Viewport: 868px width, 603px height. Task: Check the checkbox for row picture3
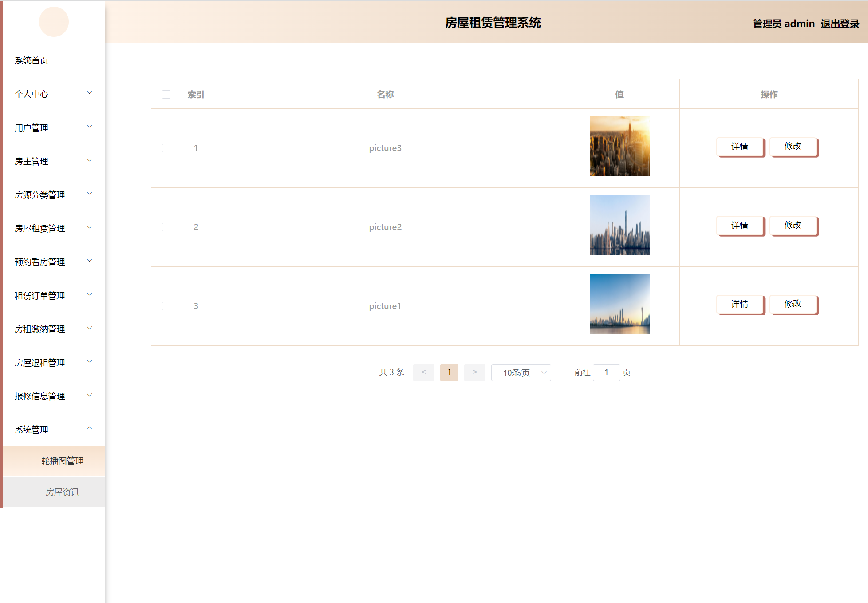click(166, 148)
